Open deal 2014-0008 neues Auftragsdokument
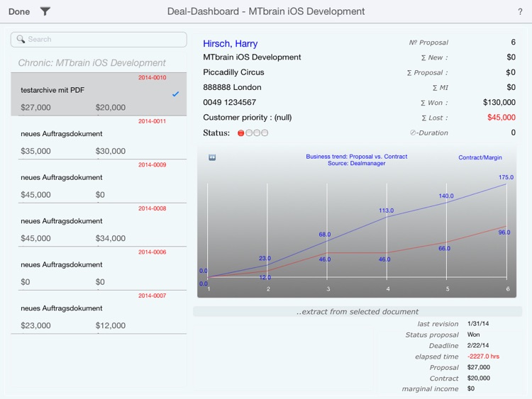532x399 pixels. [99, 225]
